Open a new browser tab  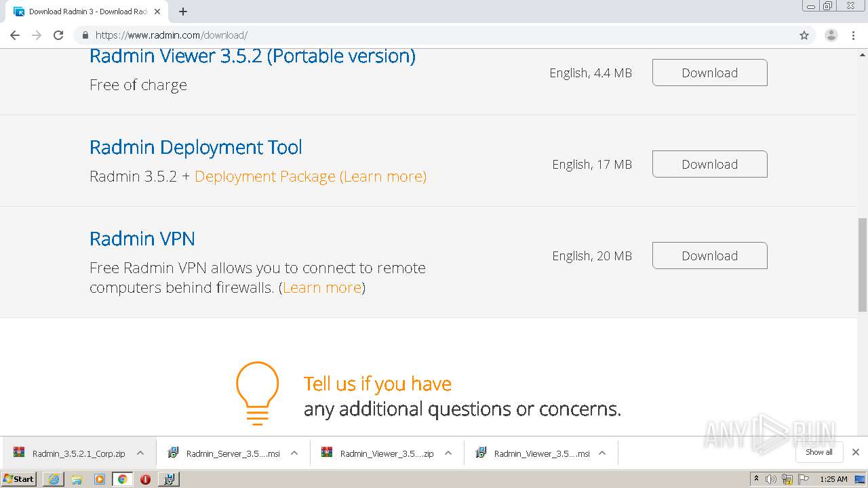[x=183, y=12]
